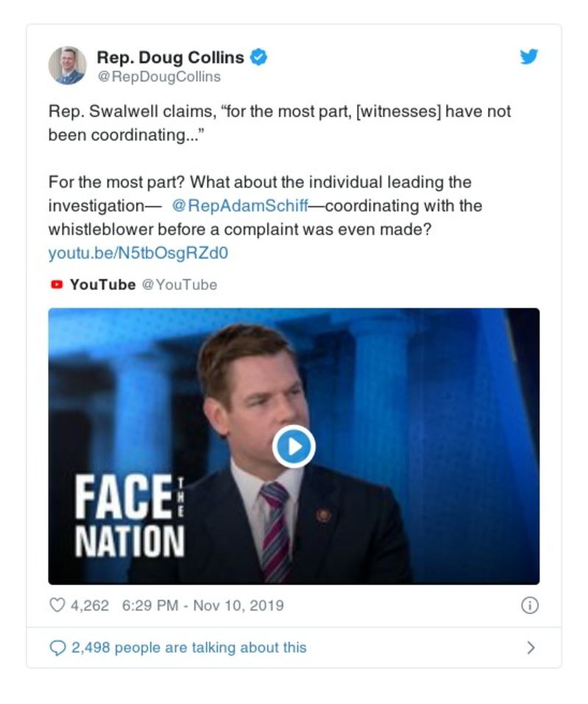588x704 pixels.
Task: Click the @YouTube handle
Action: tap(179, 285)
